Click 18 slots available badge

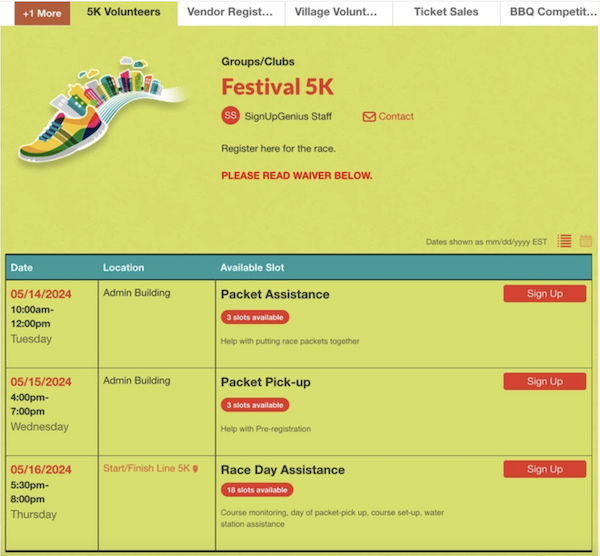coord(257,490)
